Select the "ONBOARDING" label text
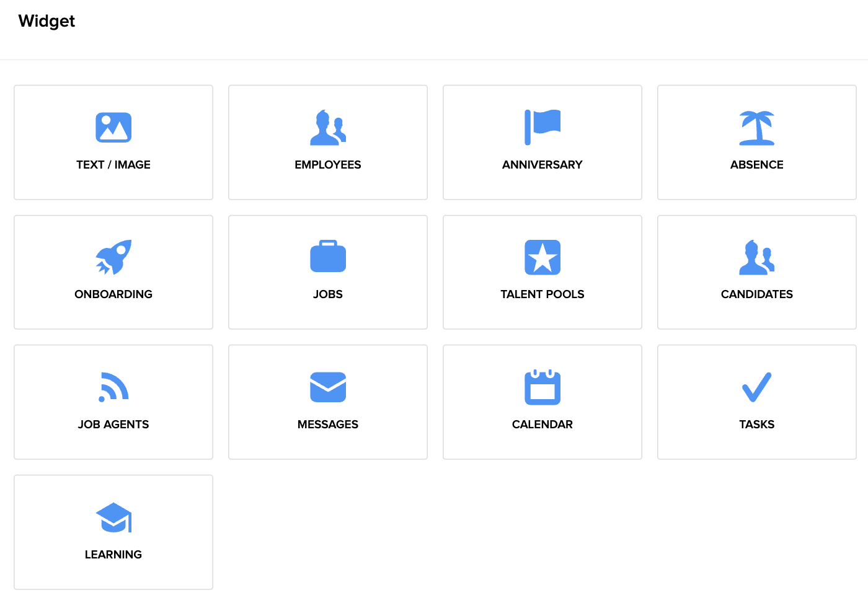This screenshot has height=595, width=868. click(113, 294)
